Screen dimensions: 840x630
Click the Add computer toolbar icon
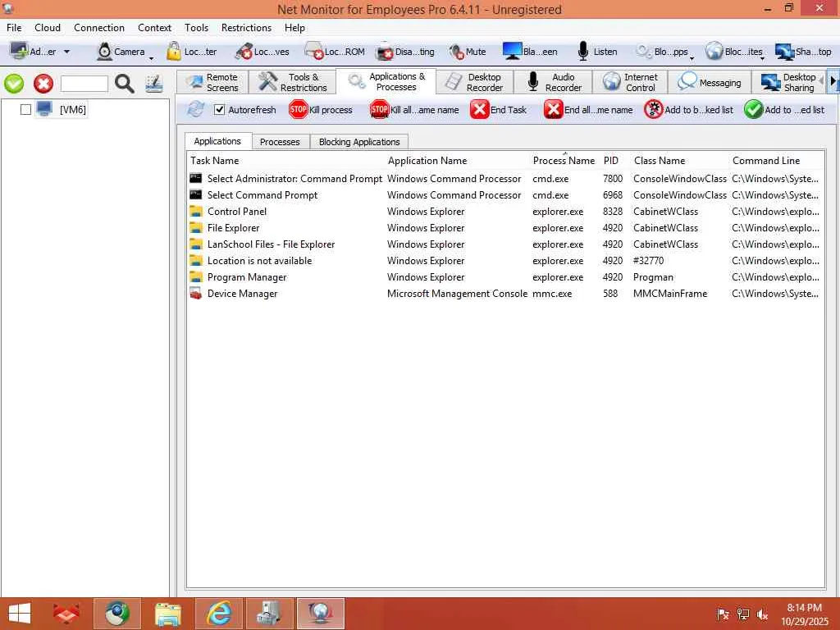(x=20, y=52)
